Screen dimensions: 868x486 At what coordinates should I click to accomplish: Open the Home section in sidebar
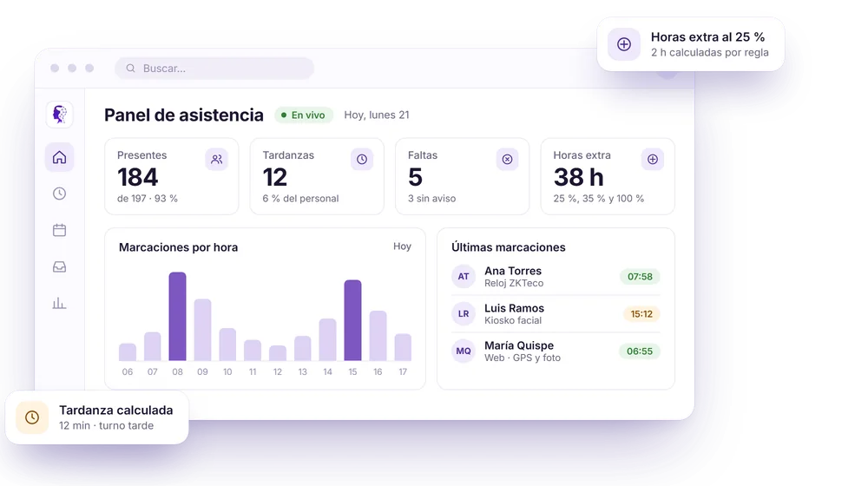click(x=59, y=157)
